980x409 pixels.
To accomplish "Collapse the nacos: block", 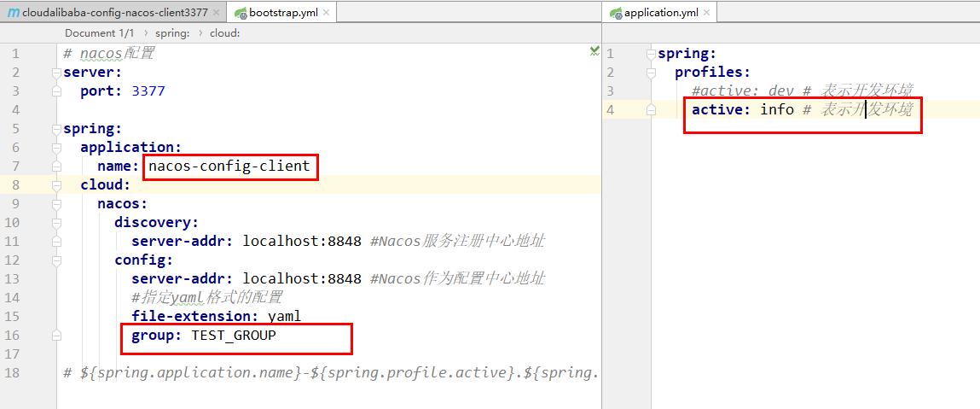I will coord(57,205).
